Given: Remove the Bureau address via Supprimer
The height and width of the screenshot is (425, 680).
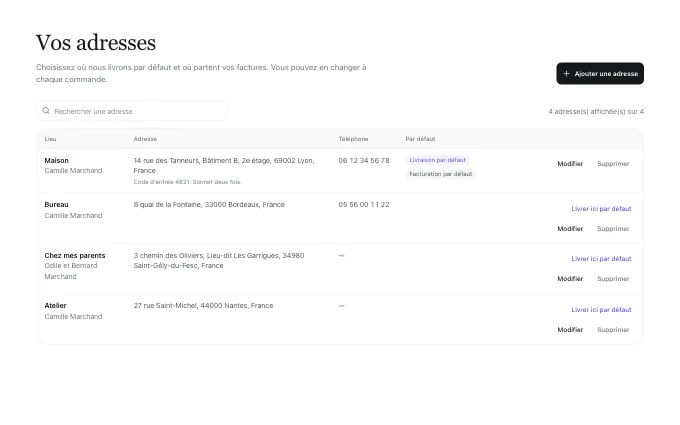Looking at the screenshot, I should [x=613, y=229].
